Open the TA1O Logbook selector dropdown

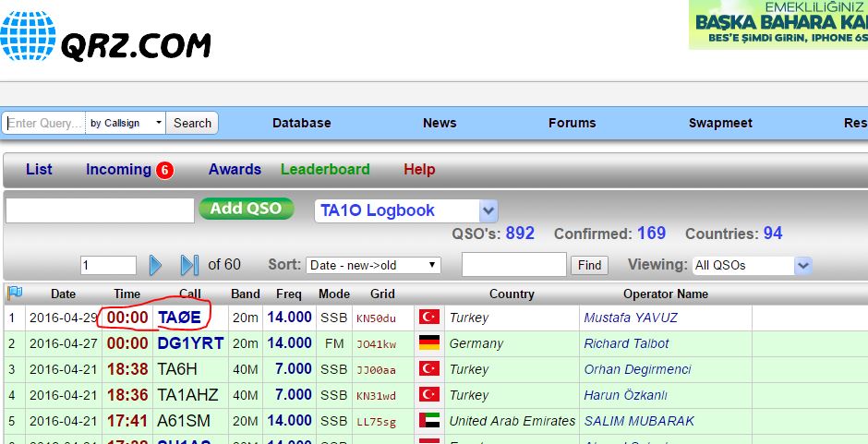[405, 210]
